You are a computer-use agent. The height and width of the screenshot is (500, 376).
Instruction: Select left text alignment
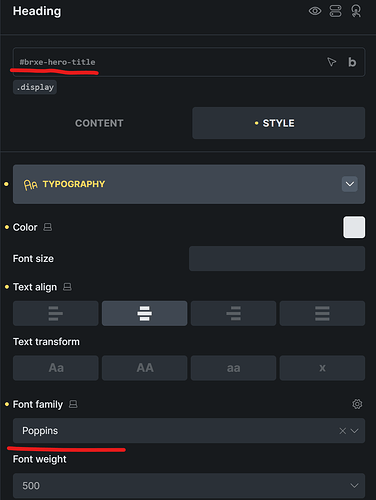[x=56, y=313]
